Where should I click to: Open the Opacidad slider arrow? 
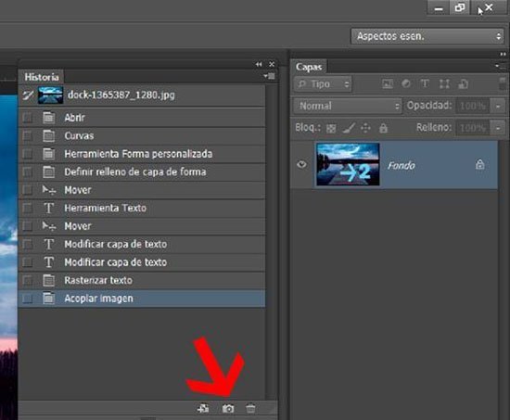498,106
